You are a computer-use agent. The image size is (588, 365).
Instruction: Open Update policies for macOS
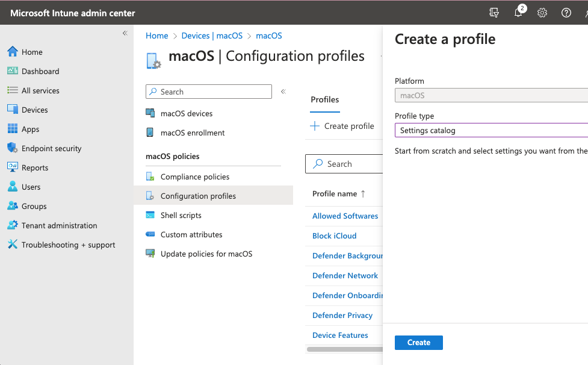tap(206, 254)
